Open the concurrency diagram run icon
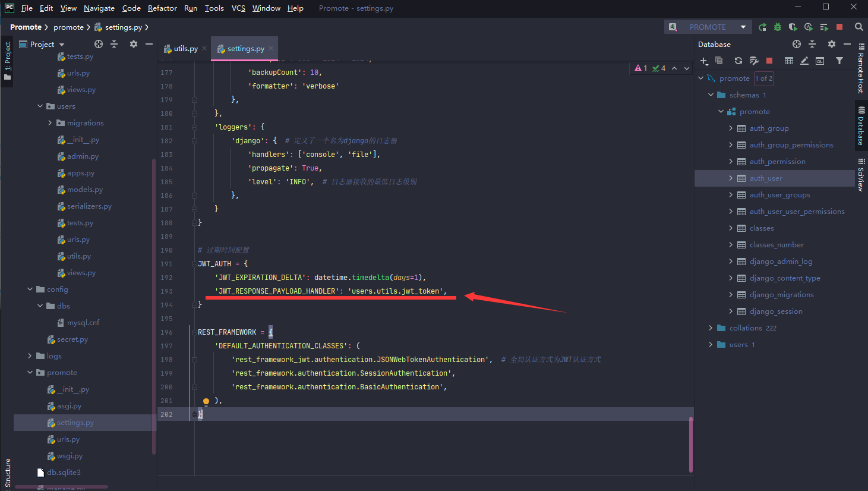The height and width of the screenshot is (491, 868). click(x=824, y=27)
